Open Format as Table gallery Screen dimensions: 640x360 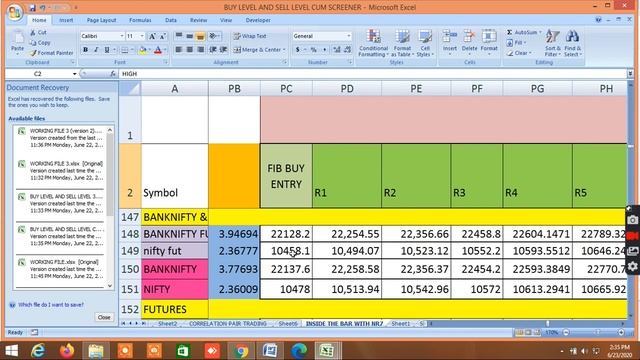point(402,43)
